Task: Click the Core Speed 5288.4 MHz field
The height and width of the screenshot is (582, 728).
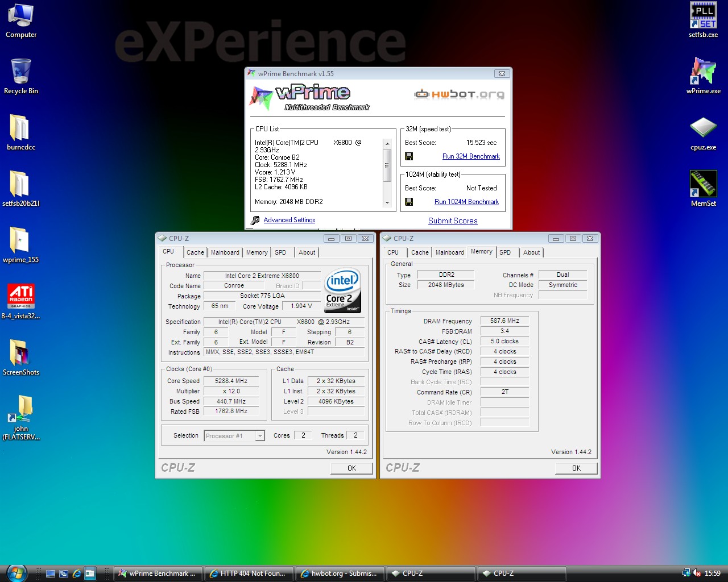Action: point(231,381)
